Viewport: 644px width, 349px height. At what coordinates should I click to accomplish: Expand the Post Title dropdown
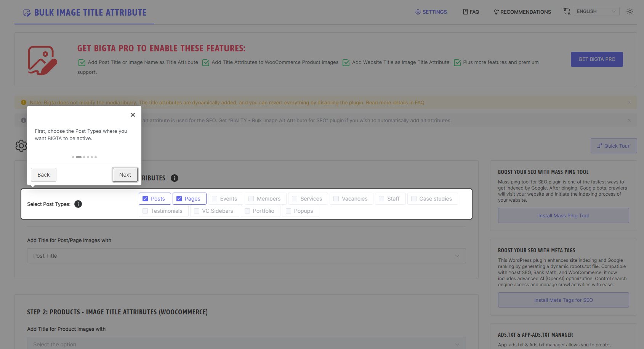click(247, 256)
